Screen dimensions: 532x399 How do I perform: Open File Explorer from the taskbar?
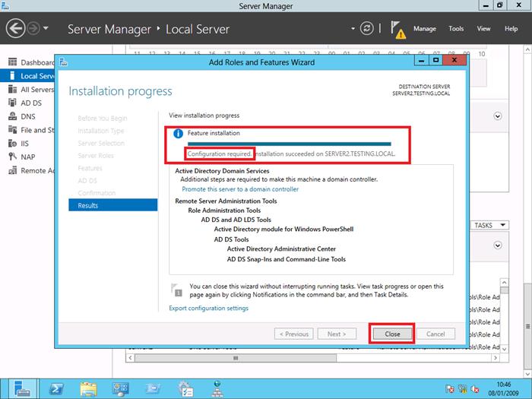[88, 389]
